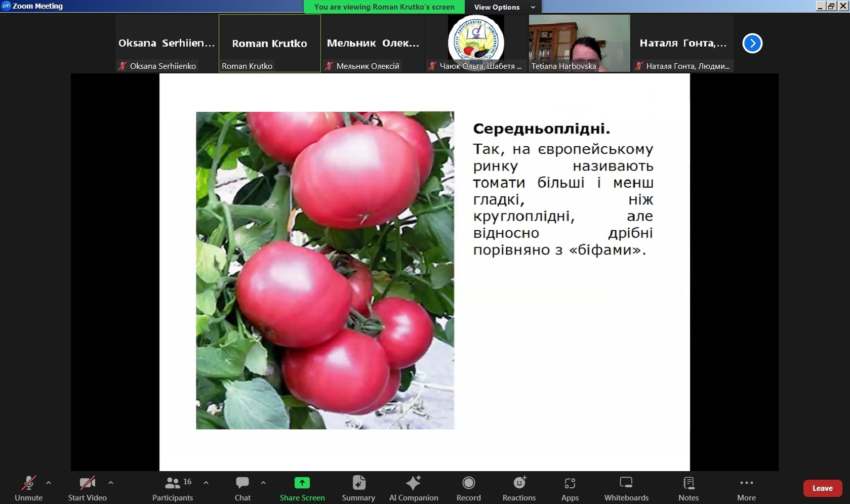
Task: Click the Zoom Meeting title bar icon
Action: click(x=6, y=6)
